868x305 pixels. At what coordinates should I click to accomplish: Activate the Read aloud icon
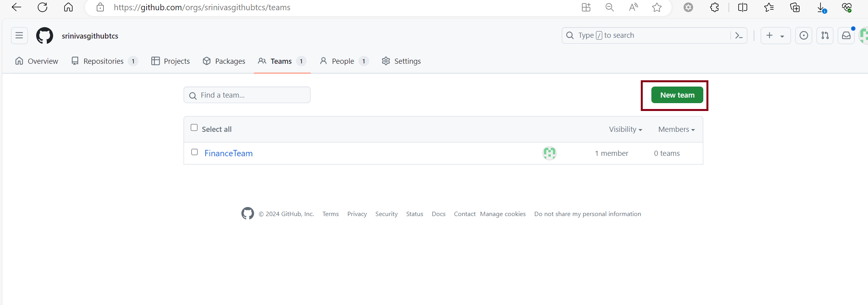633,7
